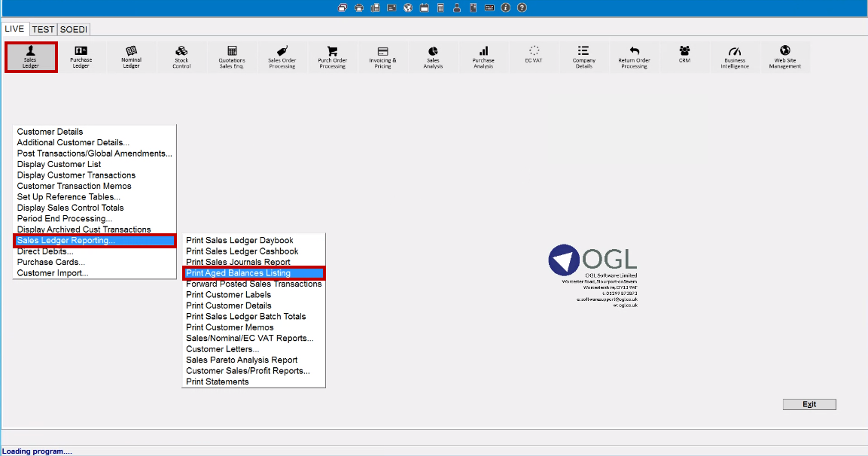Open Customer Import submenu
Image resolution: width=868 pixels, height=456 pixels.
95,273
